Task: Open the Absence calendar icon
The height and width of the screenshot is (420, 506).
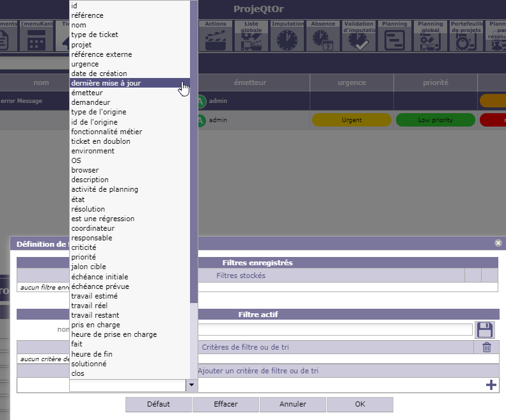Action: point(323,40)
